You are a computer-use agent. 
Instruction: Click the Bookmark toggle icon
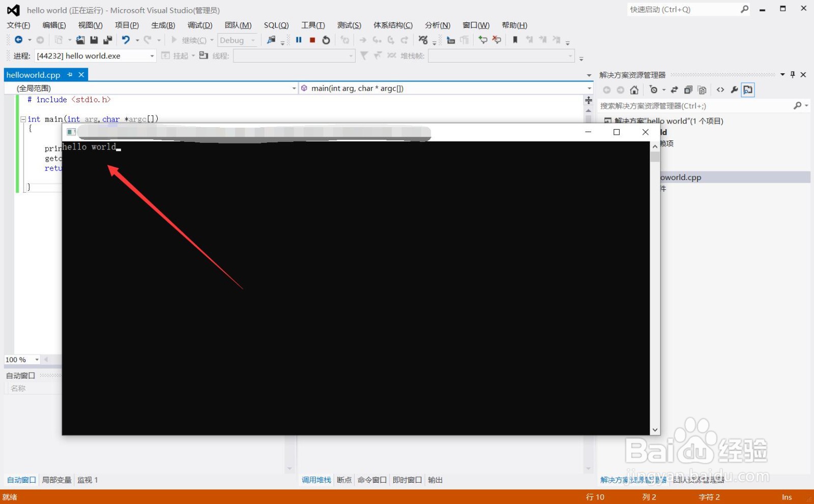[515, 40]
